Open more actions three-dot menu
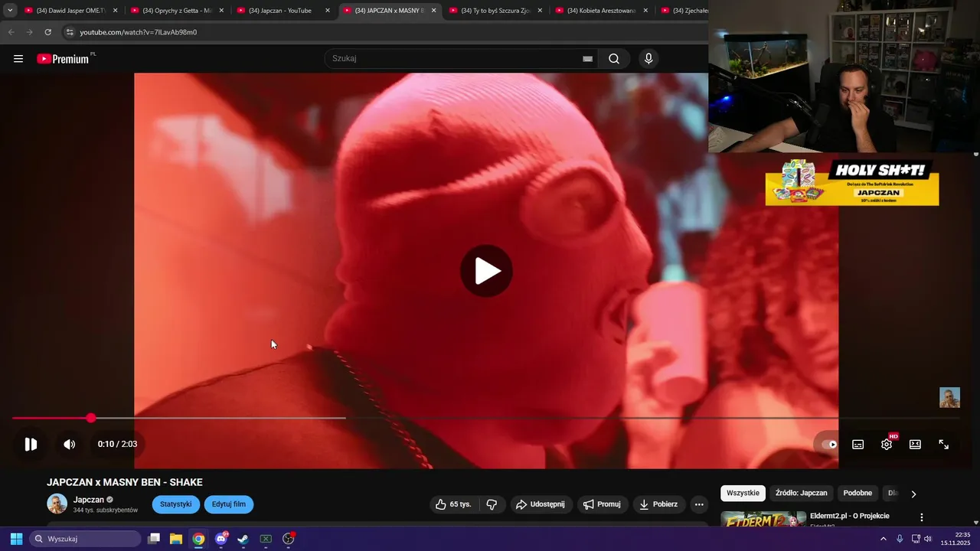The image size is (980, 551). click(698, 504)
